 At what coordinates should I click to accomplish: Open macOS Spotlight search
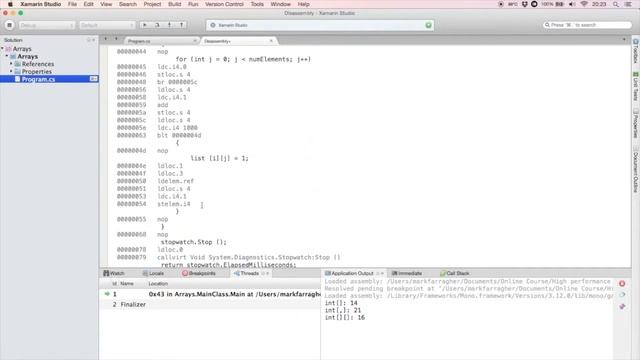pyautogui.click(x=616, y=4)
